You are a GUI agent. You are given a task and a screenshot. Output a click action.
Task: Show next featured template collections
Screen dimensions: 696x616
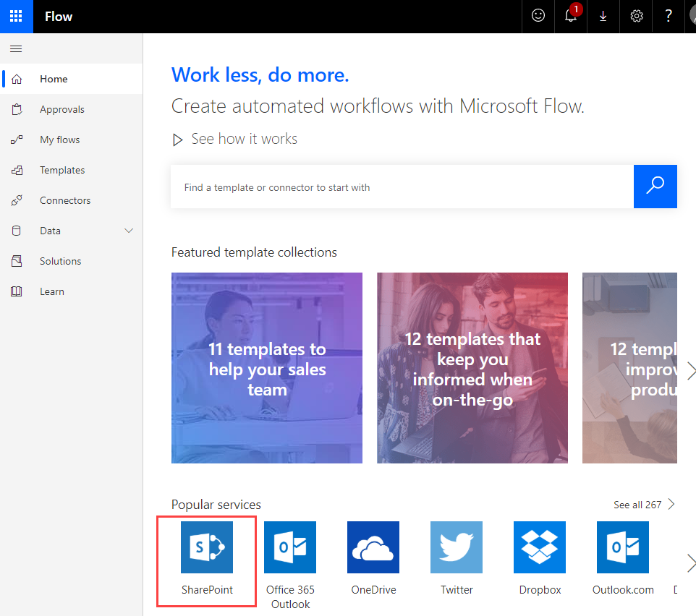[691, 371]
